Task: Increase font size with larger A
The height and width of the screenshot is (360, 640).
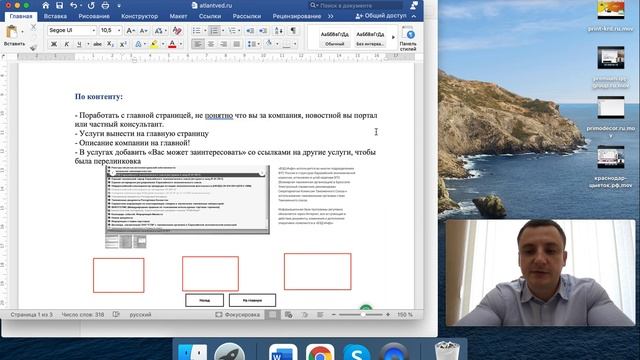Action: 130,31
